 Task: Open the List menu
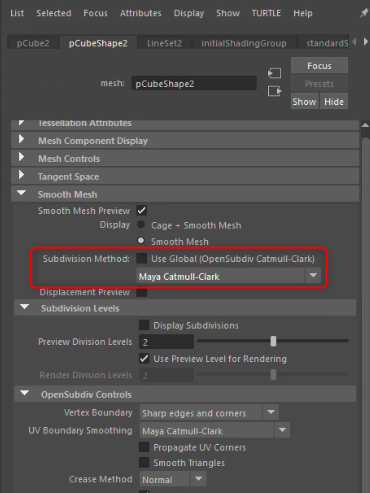point(17,13)
